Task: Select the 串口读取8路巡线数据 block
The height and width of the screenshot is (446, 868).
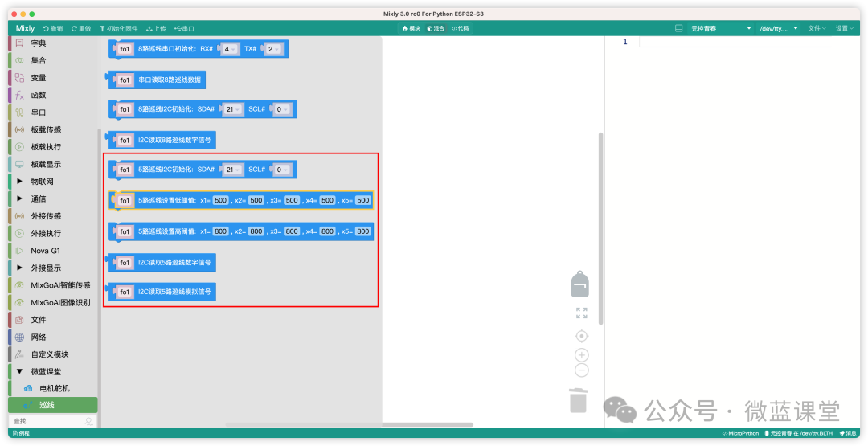Action: click(x=156, y=80)
